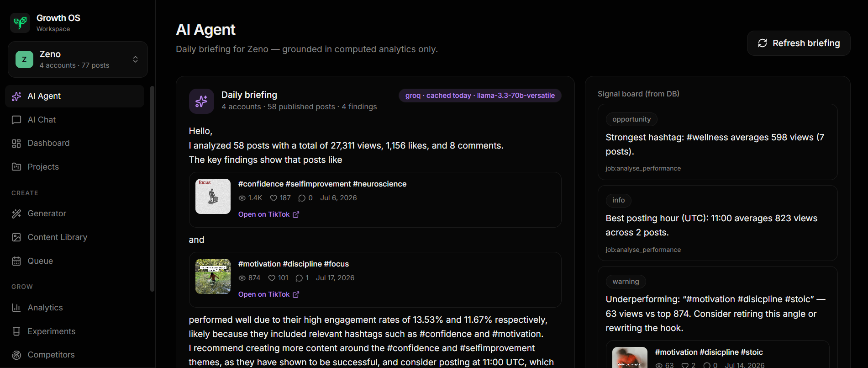The width and height of the screenshot is (868, 368).
Task: Click the "#confidence #selfimprovement #neuroscience" post title
Action: tap(322, 184)
